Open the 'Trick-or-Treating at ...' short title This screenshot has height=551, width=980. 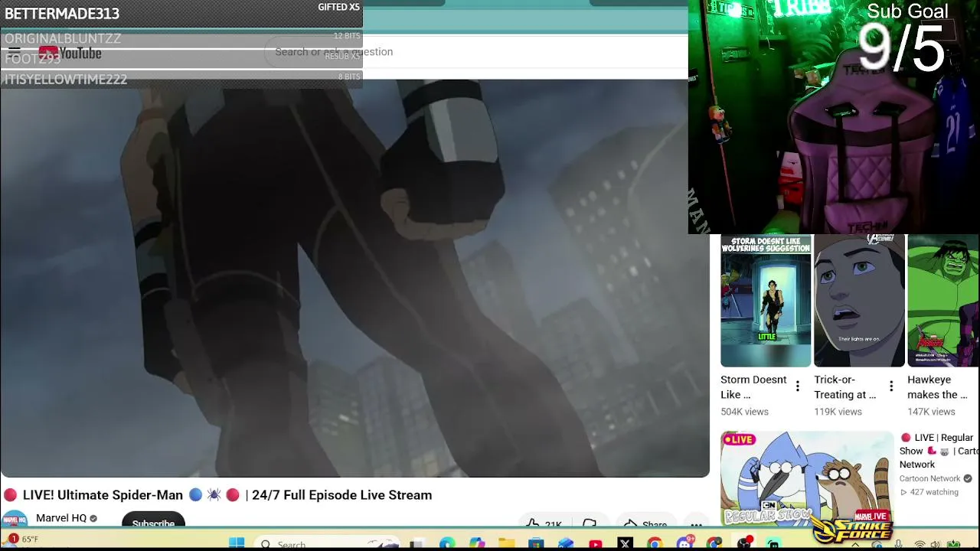click(x=845, y=387)
